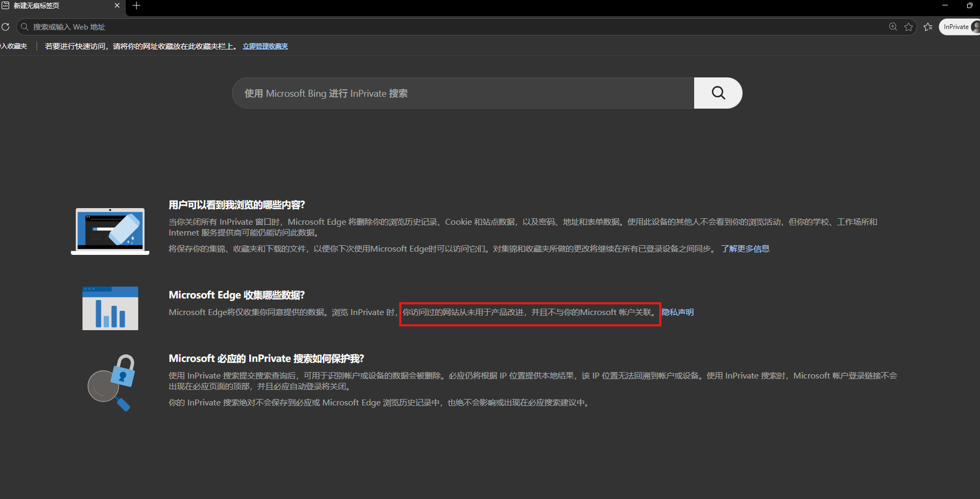Click the Bing InPrivate search box
The width and height of the screenshot is (980, 499).
[x=463, y=93]
